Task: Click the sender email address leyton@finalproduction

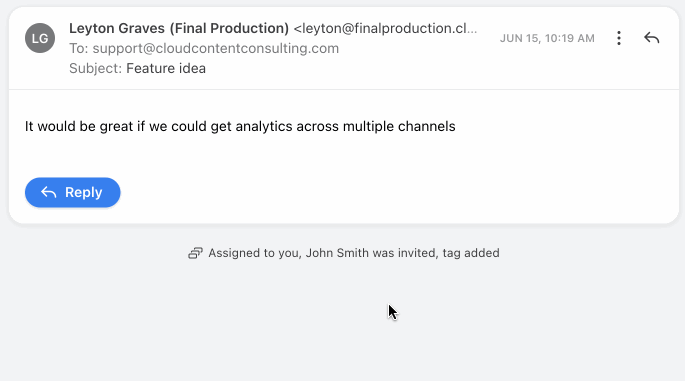Action: point(386,28)
